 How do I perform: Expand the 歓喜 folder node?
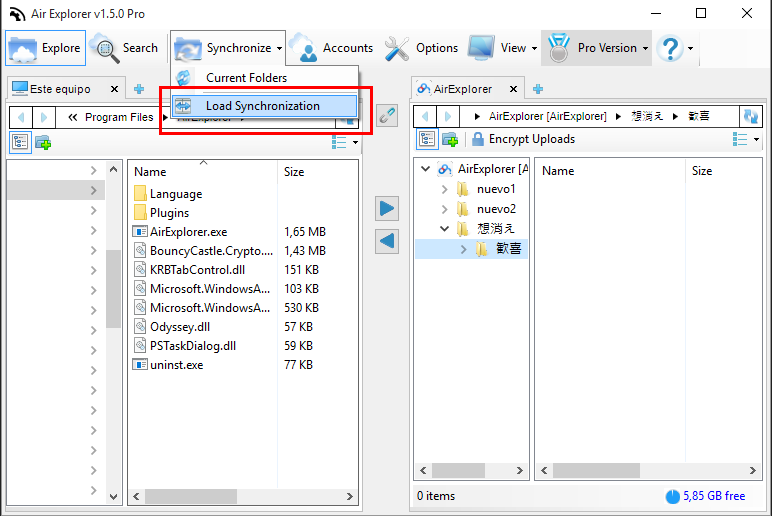pos(463,249)
